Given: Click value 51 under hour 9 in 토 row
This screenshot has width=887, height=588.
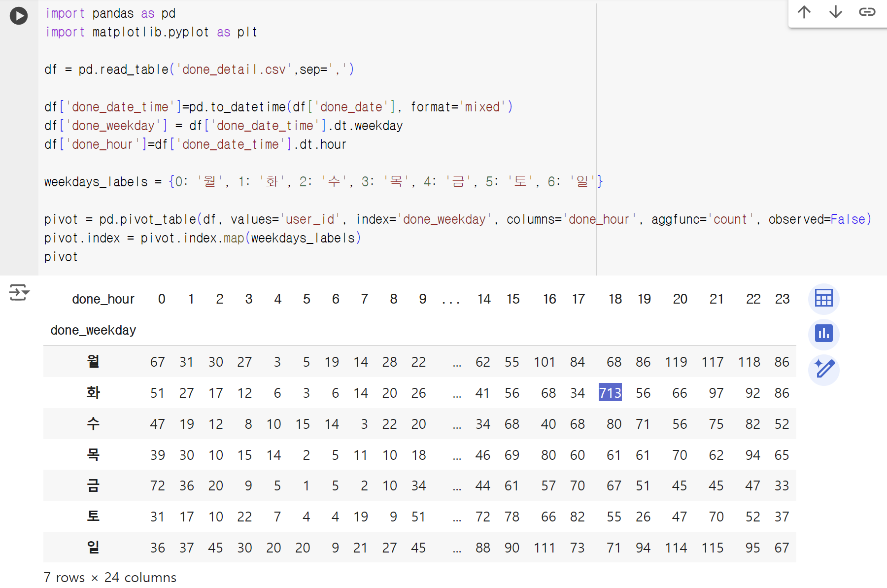Looking at the screenshot, I should (x=418, y=517).
